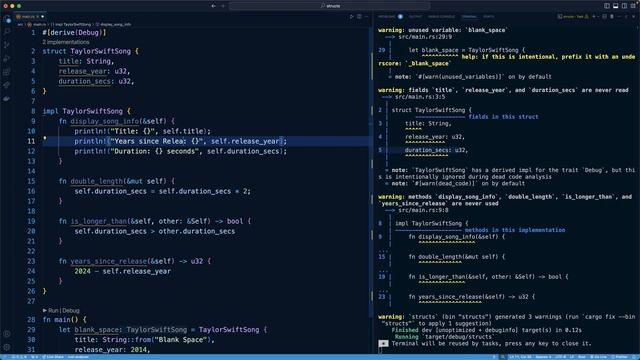
Task: Click the Go Forward arrow in title bar
Action: tap(223, 6)
